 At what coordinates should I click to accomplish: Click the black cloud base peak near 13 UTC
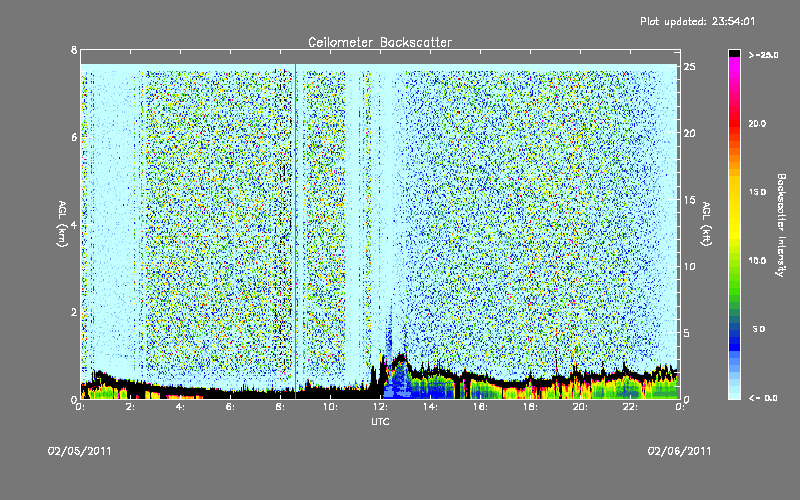click(401, 358)
